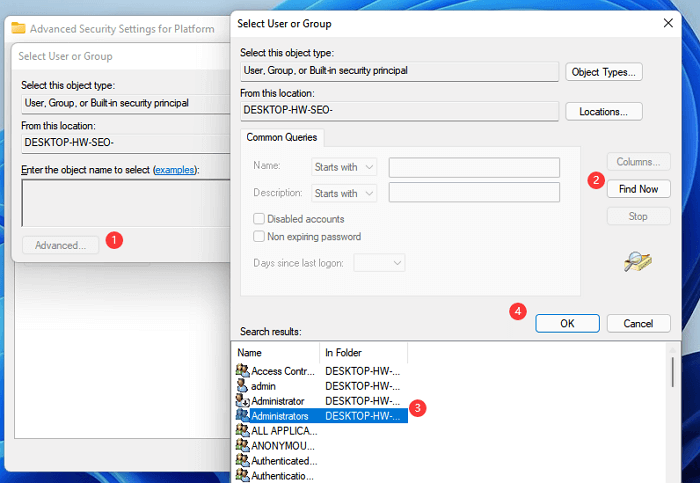700x483 pixels.
Task: Select Administrators group in search results
Action: [x=280, y=415]
